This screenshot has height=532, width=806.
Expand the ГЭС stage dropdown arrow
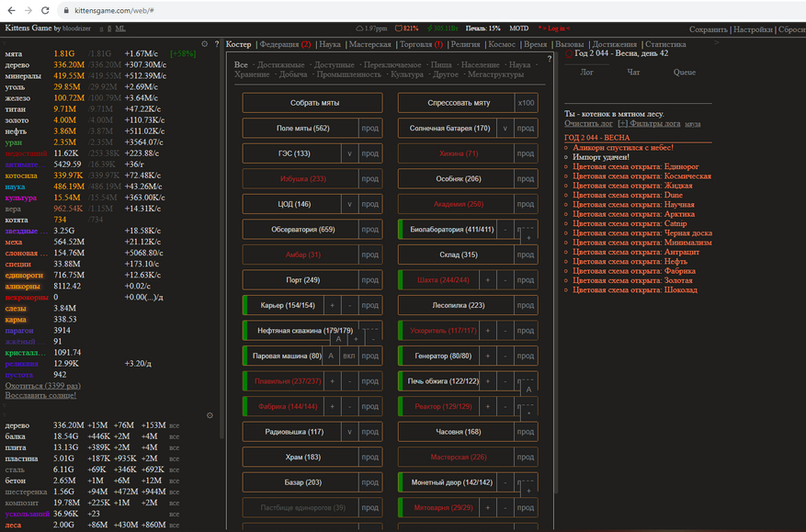click(x=349, y=153)
